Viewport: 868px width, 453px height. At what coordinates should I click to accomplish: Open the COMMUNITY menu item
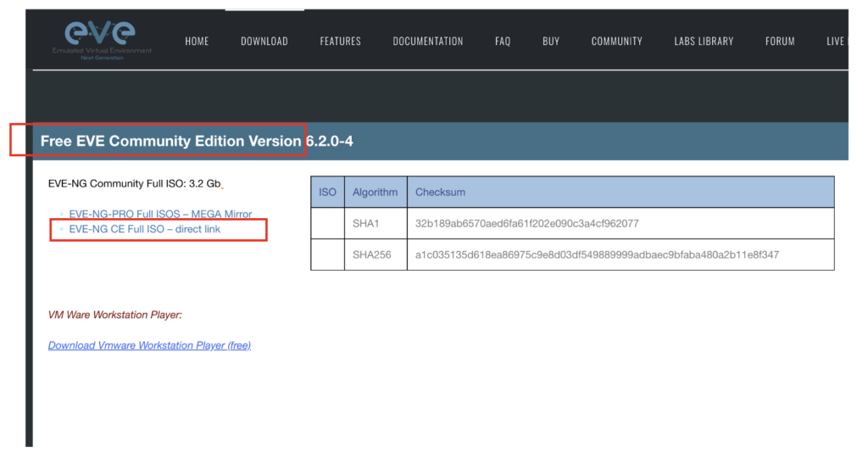tap(617, 41)
